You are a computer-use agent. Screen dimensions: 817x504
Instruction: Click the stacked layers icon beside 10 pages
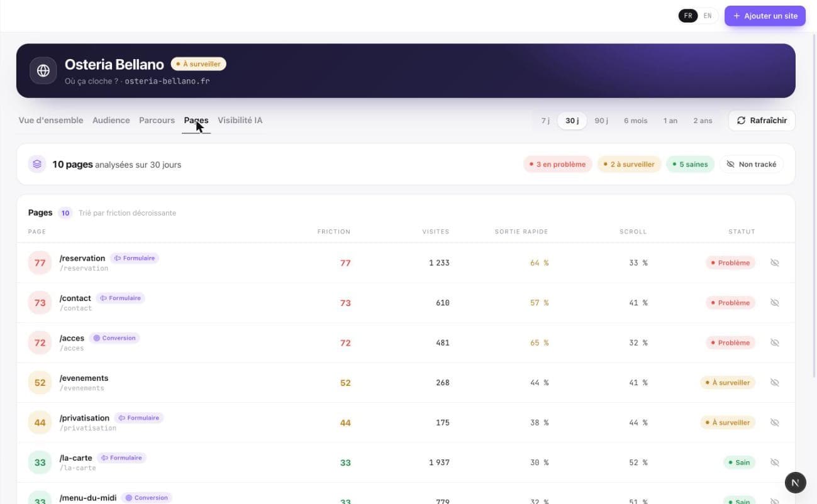point(37,164)
